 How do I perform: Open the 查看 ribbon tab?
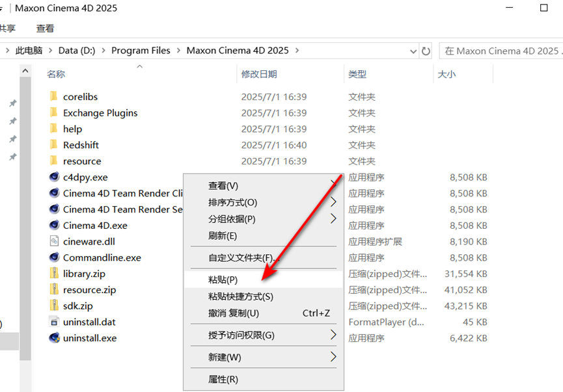click(46, 29)
